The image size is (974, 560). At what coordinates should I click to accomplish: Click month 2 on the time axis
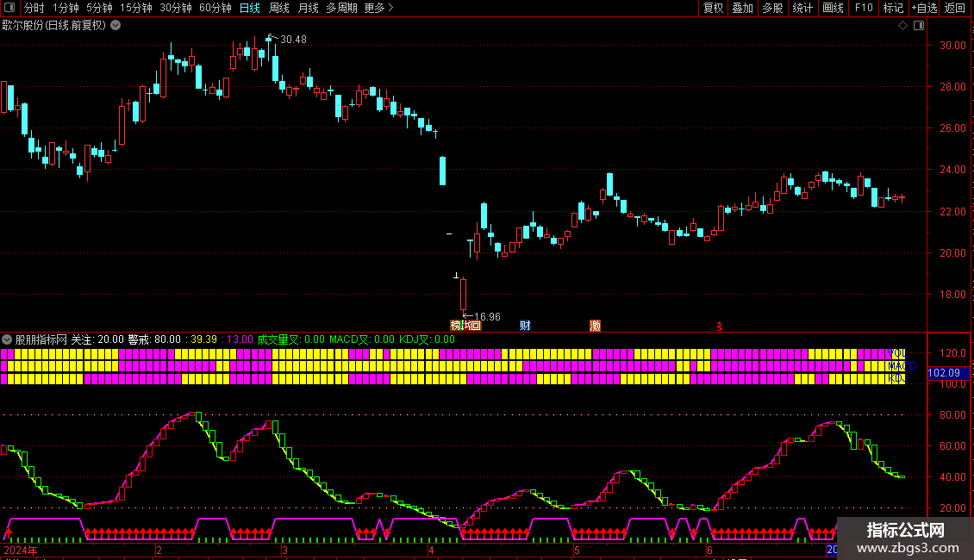(159, 551)
